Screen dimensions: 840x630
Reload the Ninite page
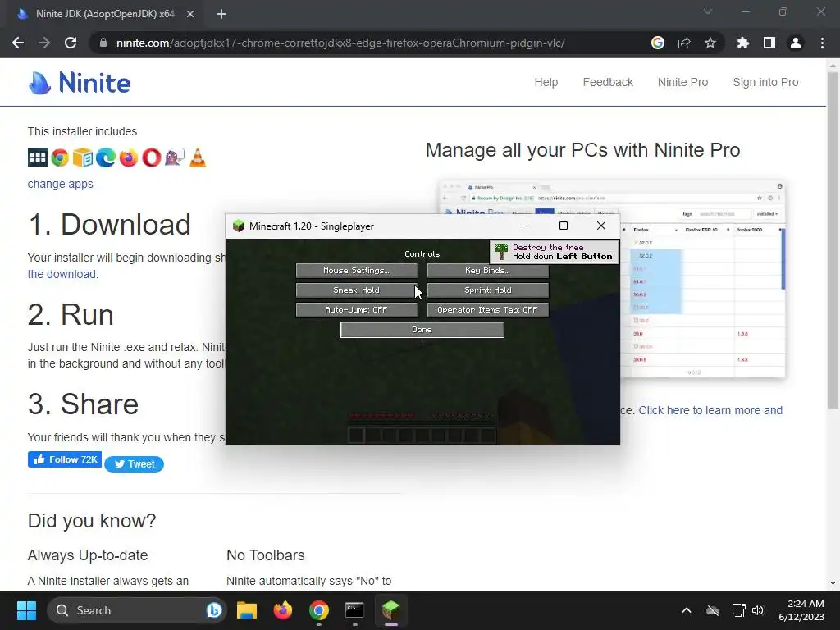click(x=71, y=43)
